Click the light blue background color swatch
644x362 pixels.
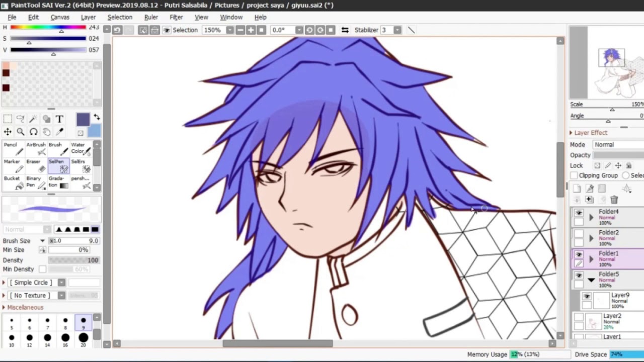[x=94, y=132]
